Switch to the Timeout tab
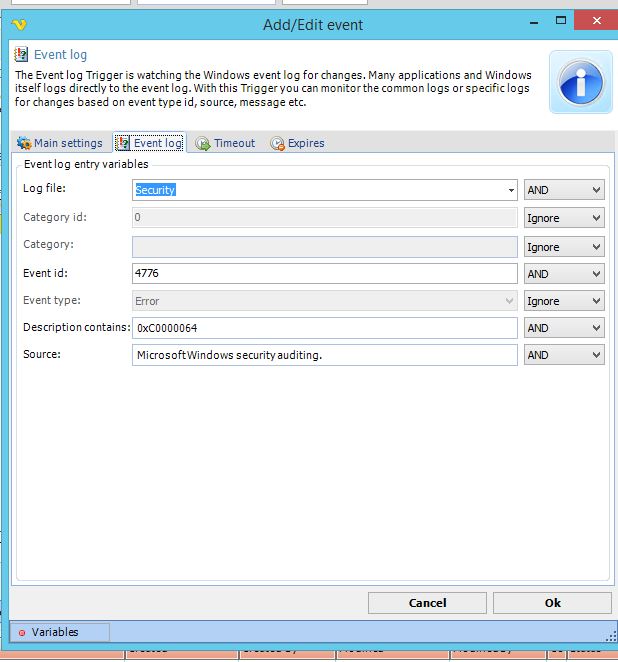The width and height of the screenshot is (618, 662). click(225, 143)
